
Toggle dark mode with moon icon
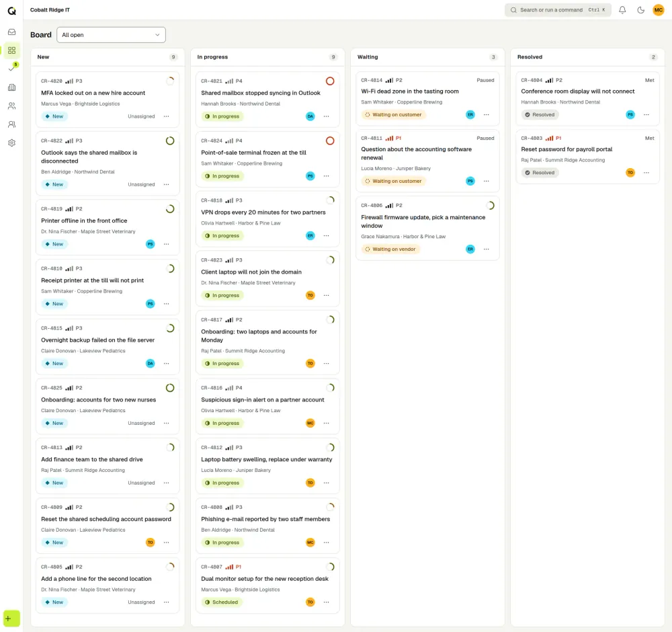[640, 10]
